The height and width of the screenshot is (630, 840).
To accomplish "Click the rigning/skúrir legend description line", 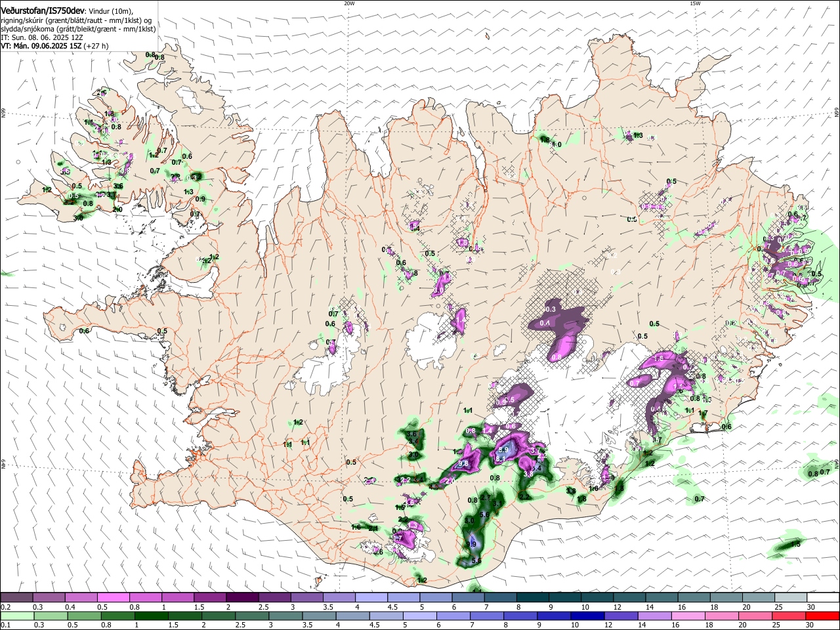I will tap(75, 20).
